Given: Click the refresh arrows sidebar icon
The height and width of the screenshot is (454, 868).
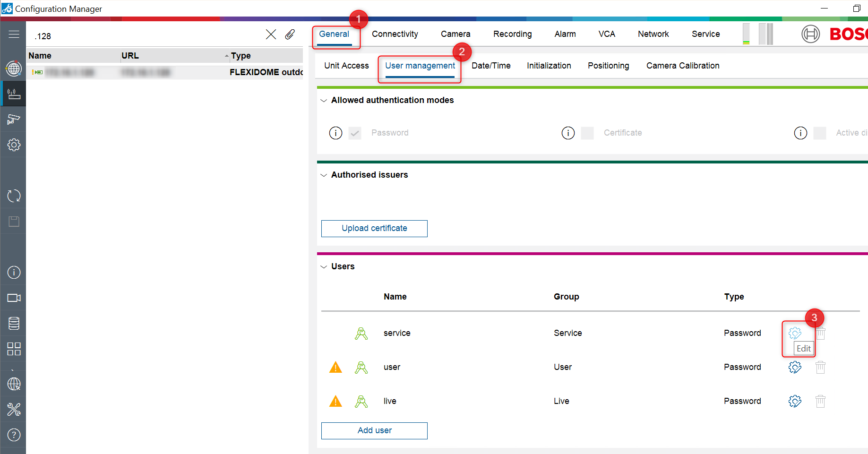Looking at the screenshot, I should click(14, 196).
